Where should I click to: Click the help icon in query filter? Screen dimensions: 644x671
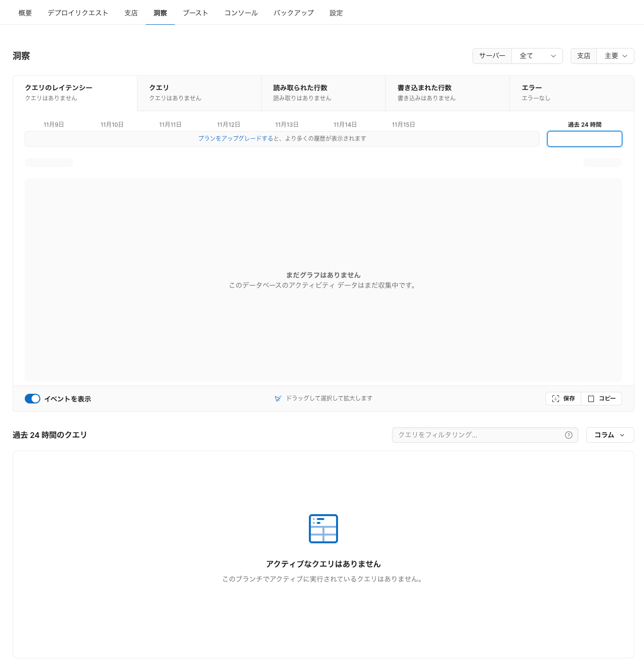569,435
